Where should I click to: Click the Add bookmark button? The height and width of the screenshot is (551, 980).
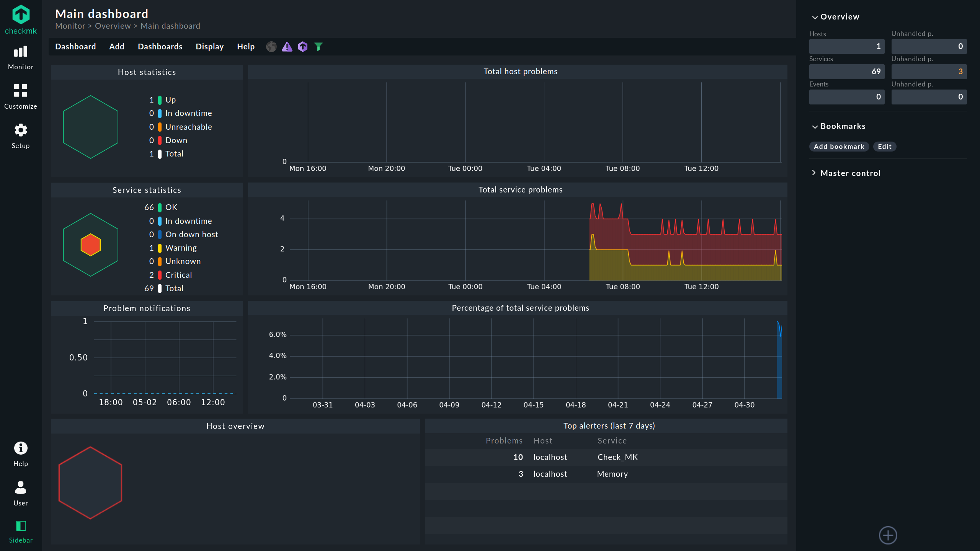(839, 146)
